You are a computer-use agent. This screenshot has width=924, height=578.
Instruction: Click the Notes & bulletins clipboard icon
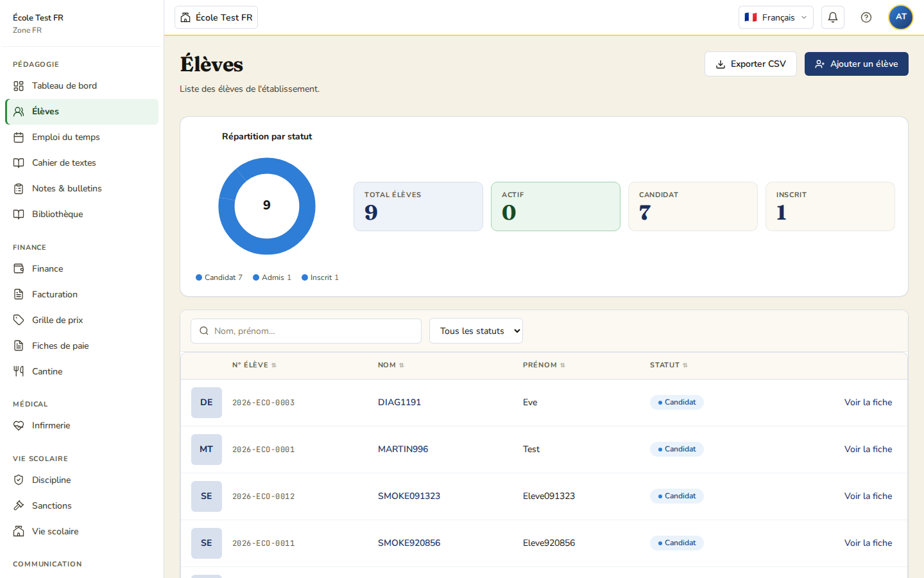tap(19, 189)
